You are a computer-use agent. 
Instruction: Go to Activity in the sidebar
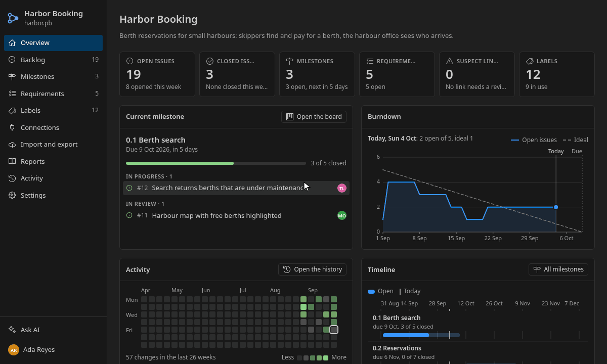point(53,178)
